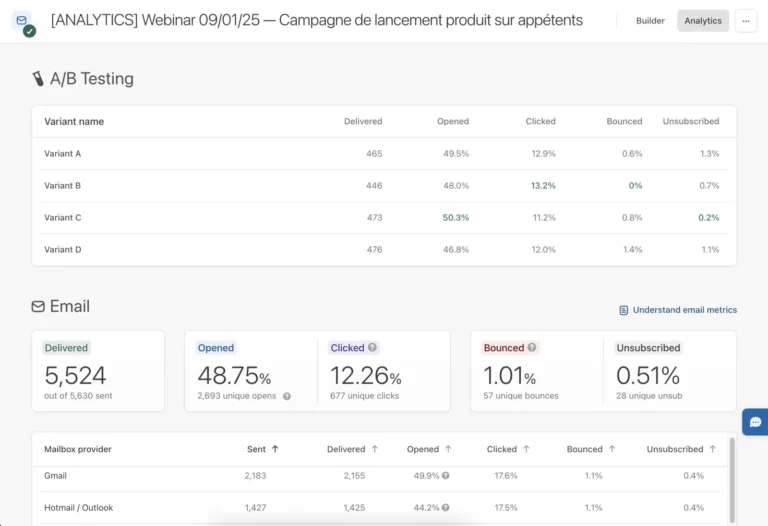Sort mailbox table by Bounced arrow
Screen dimensions: 768x526
pos(612,449)
